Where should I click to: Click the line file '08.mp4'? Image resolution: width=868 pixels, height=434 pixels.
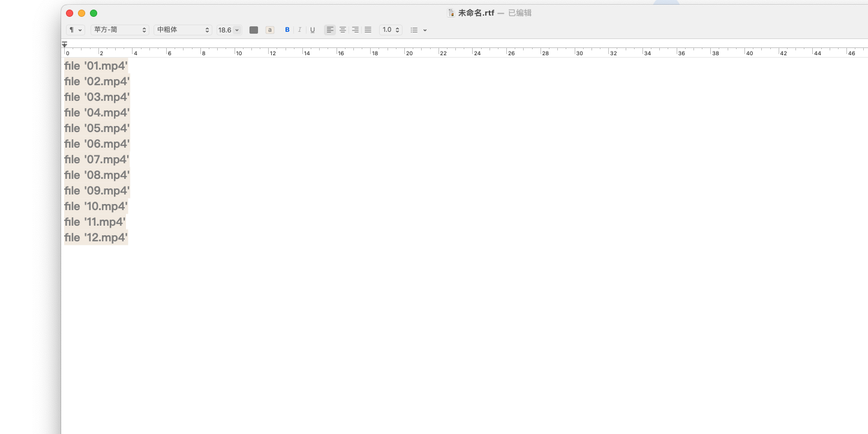point(97,175)
